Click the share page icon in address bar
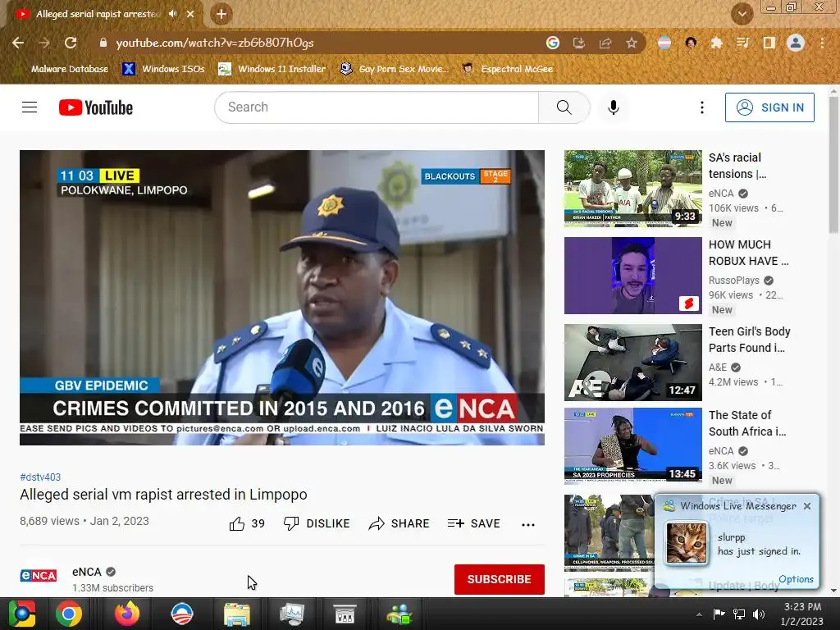840x630 pixels. tap(605, 43)
